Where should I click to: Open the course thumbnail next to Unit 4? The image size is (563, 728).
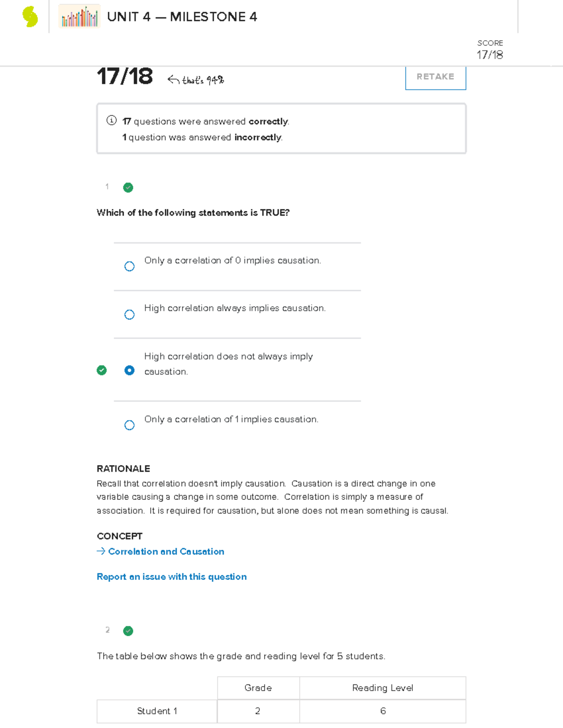pos(80,17)
